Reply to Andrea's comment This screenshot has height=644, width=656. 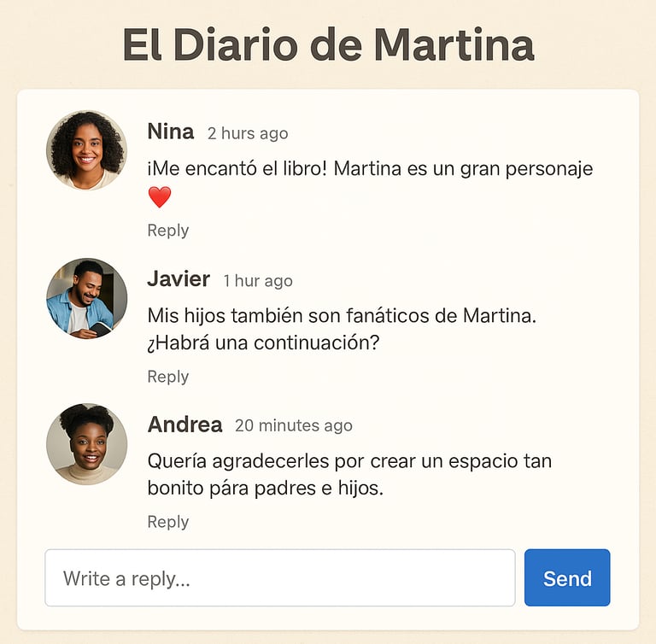167,522
